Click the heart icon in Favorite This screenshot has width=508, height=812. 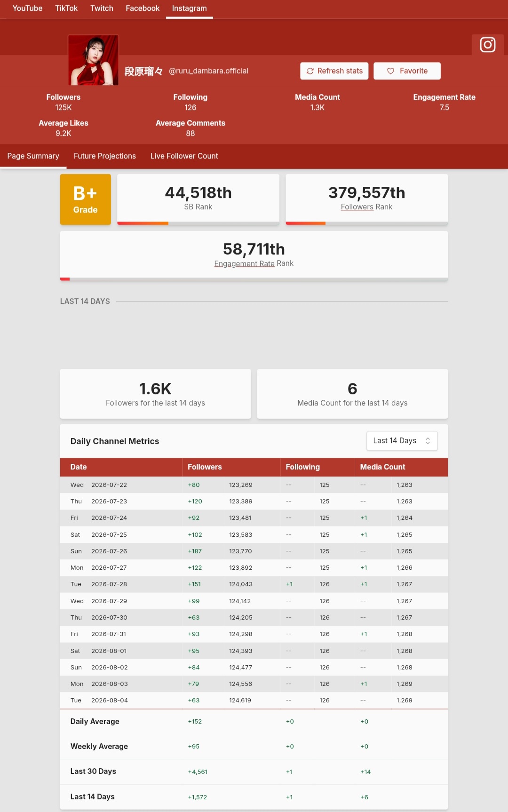pyautogui.click(x=390, y=71)
